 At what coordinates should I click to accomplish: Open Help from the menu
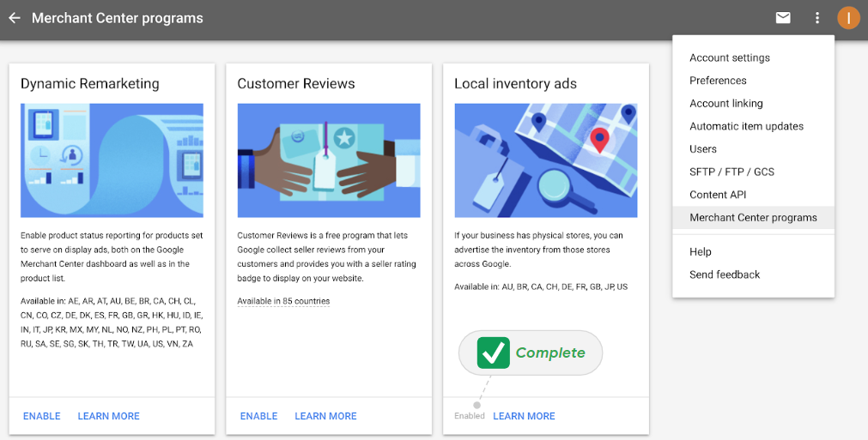pyautogui.click(x=753, y=252)
